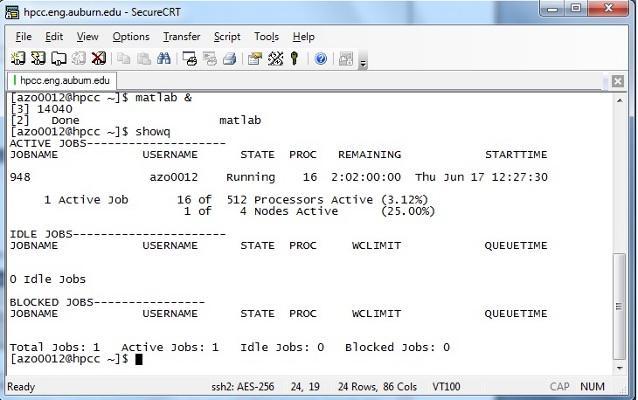Open Quick Connect from the toolbar
The width and height of the screenshot is (638, 400).
pyautogui.click(x=38, y=59)
